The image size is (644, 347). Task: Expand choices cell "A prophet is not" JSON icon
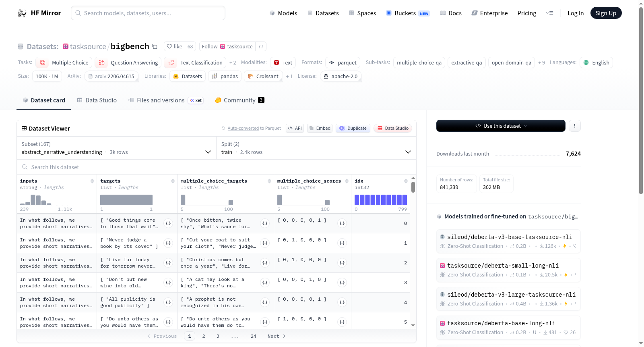tap(265, 302)
